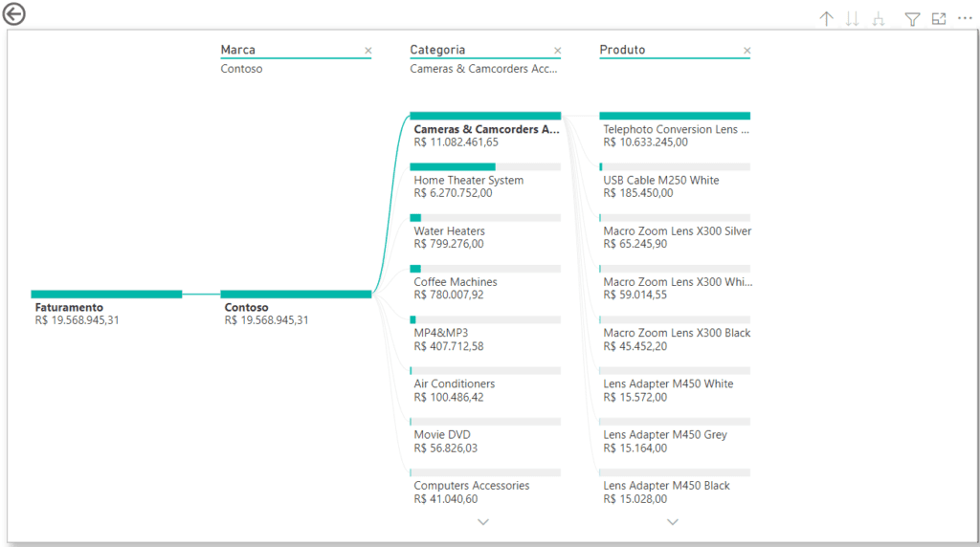Click the R$ 15.028,00 value
The image size is (980, 547).
click(635, 499)
